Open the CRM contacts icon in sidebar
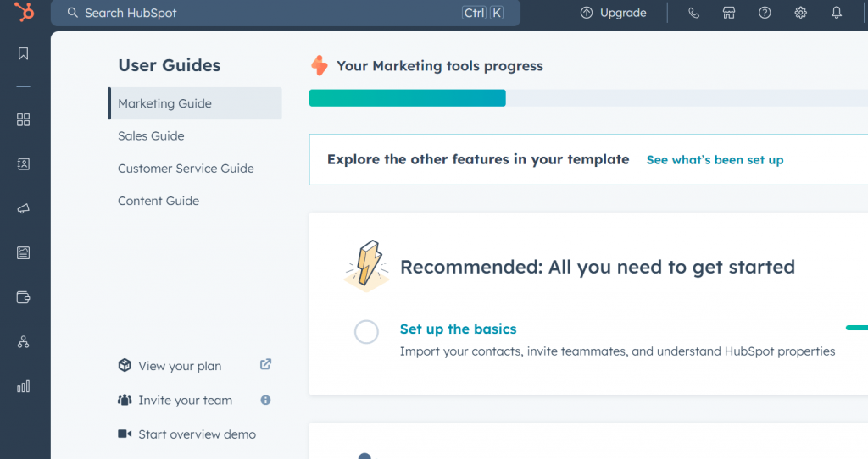 23,163
